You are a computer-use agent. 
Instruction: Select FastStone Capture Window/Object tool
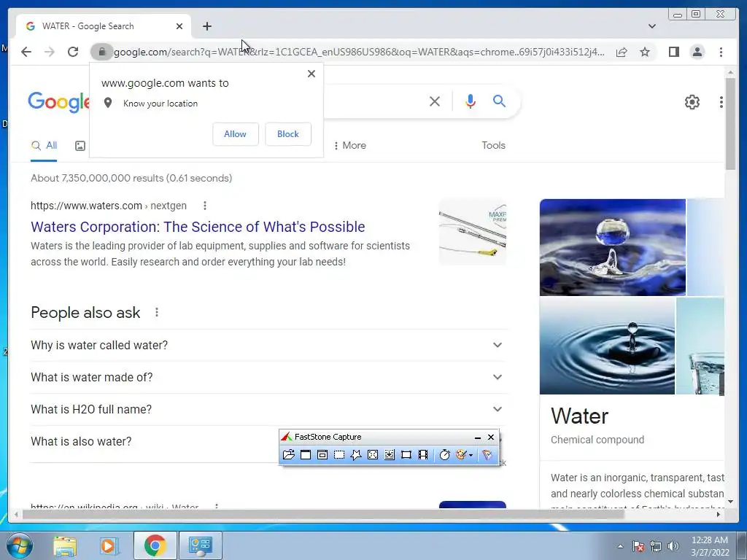tap(322, 455)
